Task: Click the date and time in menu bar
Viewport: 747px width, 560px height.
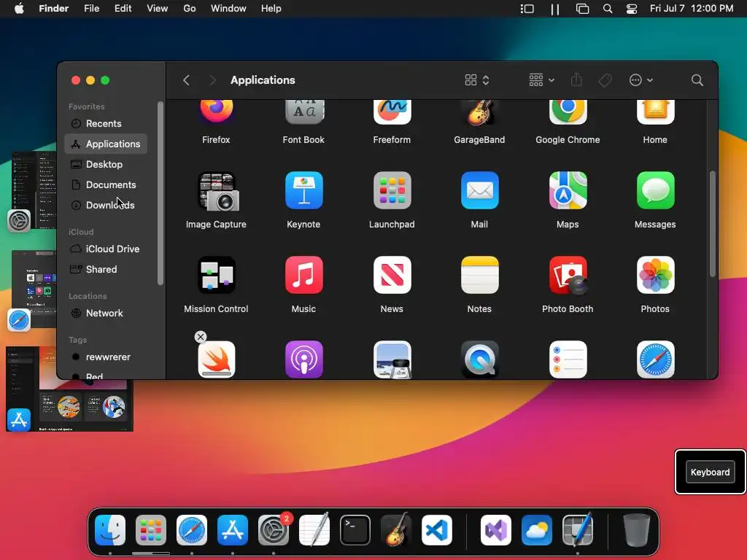Action: (692, 9)
